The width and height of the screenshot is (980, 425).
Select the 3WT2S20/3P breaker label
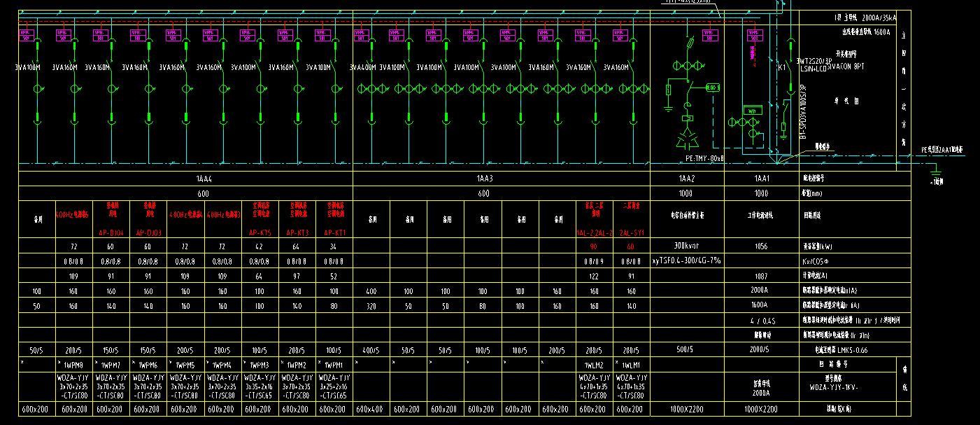point(814,62)
